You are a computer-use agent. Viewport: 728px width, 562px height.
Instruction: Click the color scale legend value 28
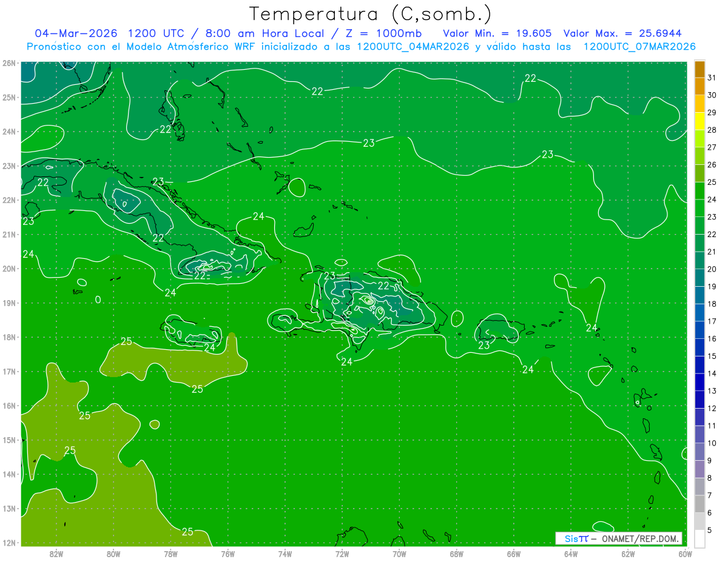(x=712, y=130)
